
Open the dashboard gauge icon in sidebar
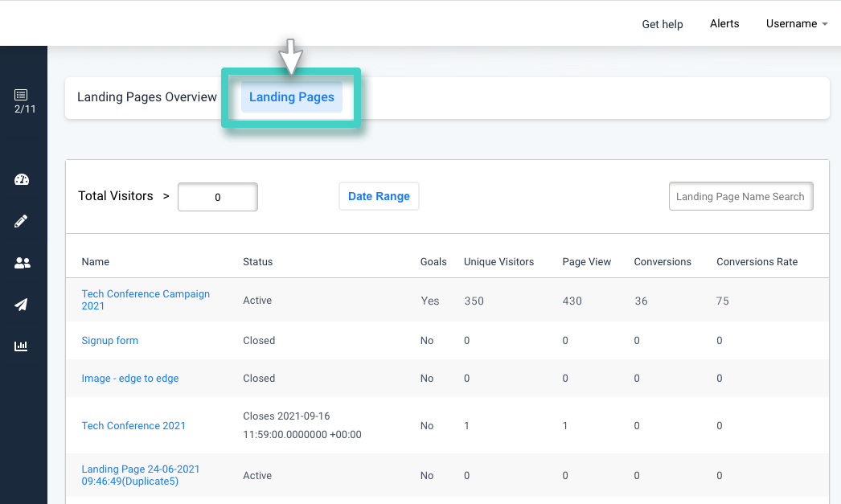[22, 179]
